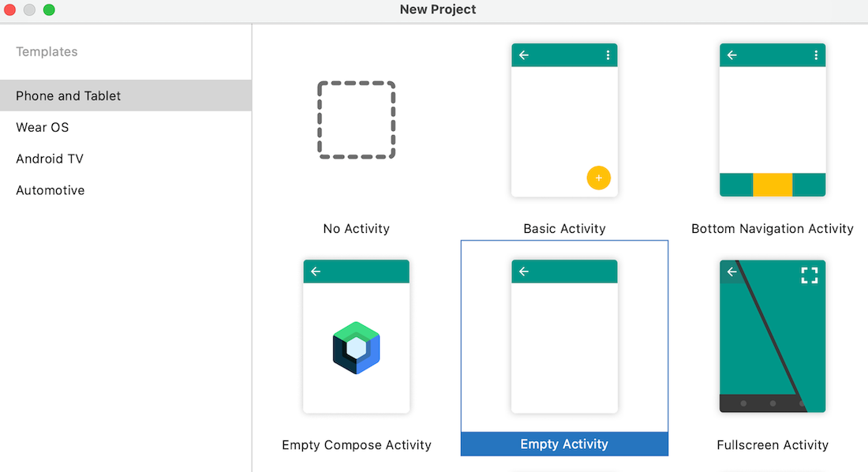Click the yellow tab in bottom navigation bar

[772, 185]
